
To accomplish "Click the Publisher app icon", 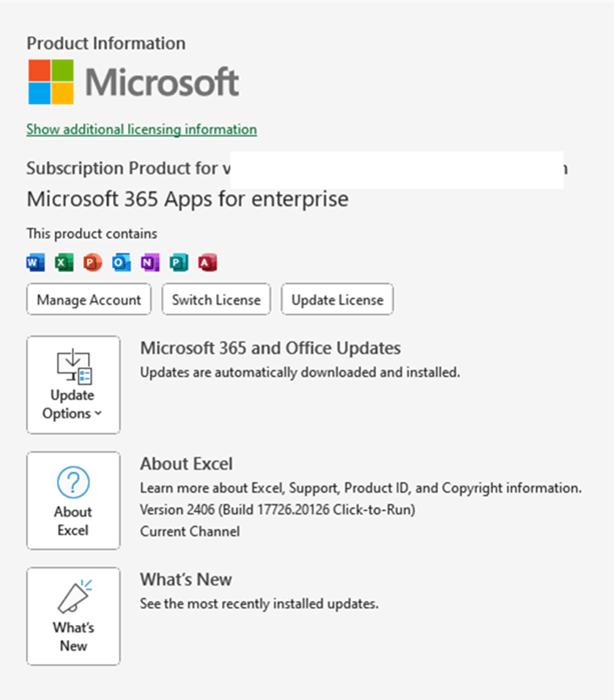I will click(x=179, y=262).
